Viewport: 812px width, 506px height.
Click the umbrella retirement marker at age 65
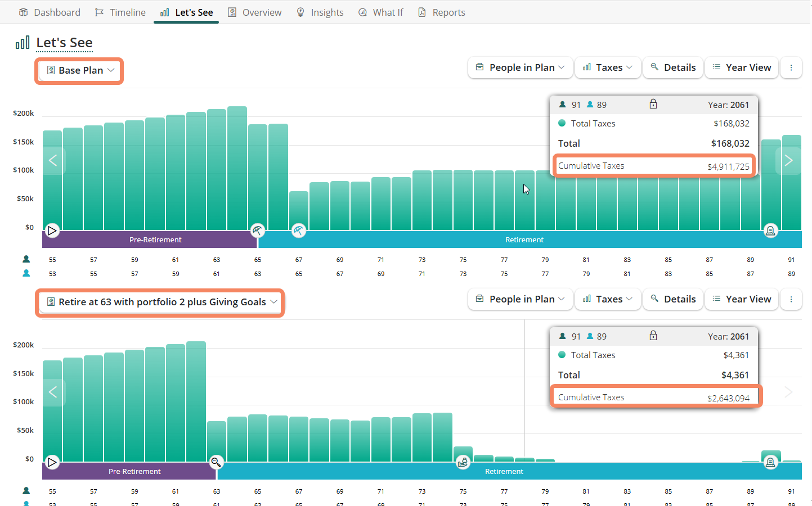257,230
